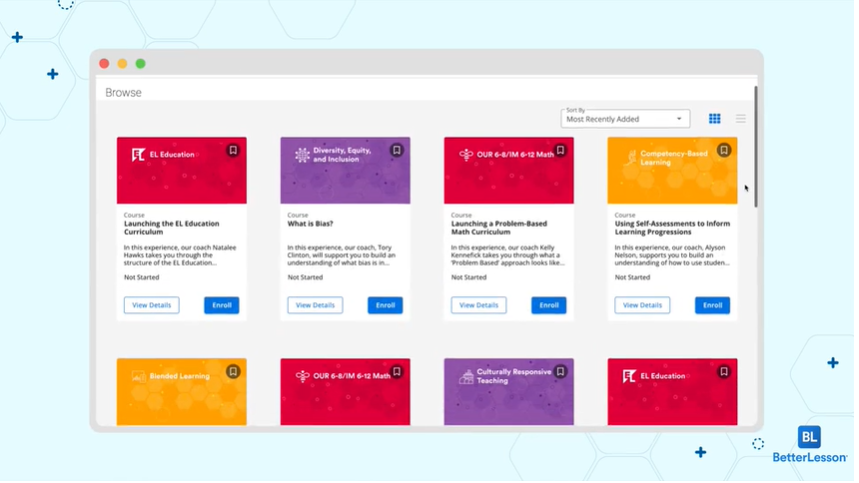Bookmark the second-row EL Education card
The height and width of the screenshot is (483, 859).
coord(728,373)
